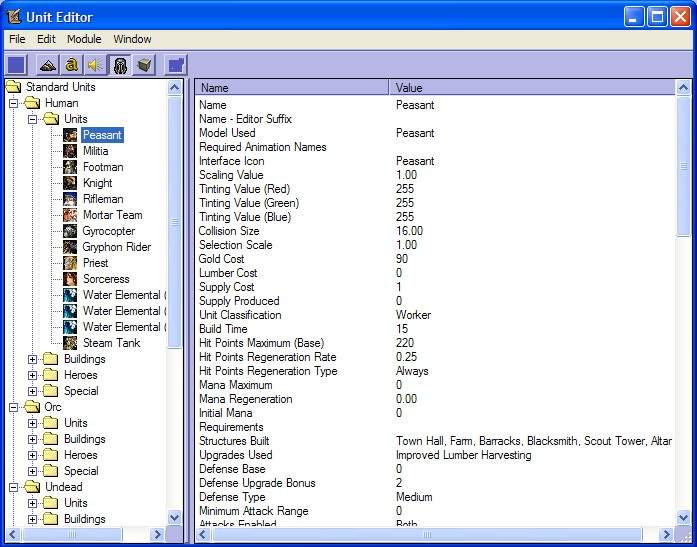The height and width of the screenshot is (547, 697).
Task: Open the Terrain Editor mountain icon
Action: [48, 65]
